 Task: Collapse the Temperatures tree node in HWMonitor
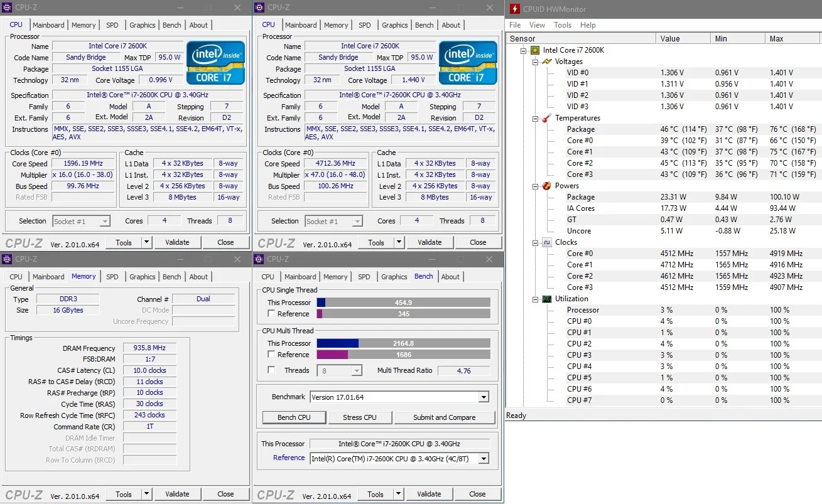point(535,118)
